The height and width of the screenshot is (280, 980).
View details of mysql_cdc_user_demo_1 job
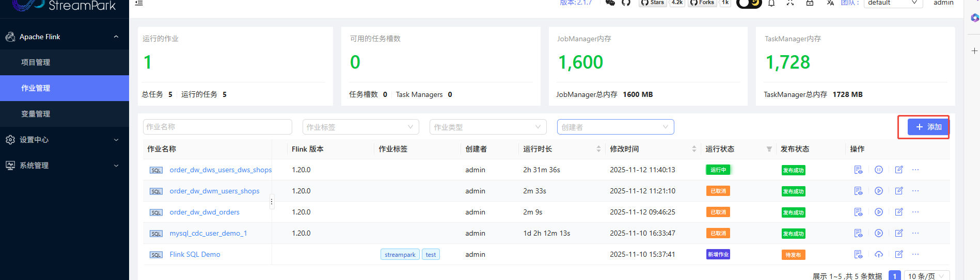pos(858,233)
